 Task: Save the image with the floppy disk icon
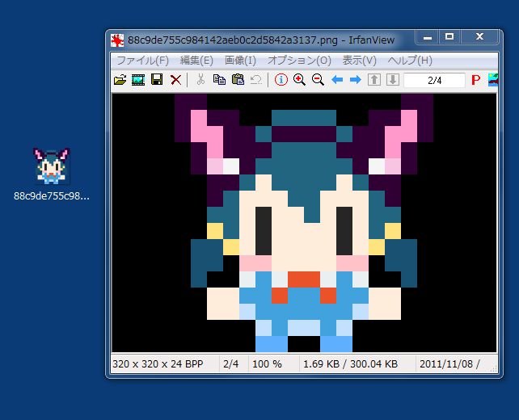tap(157, 80)
